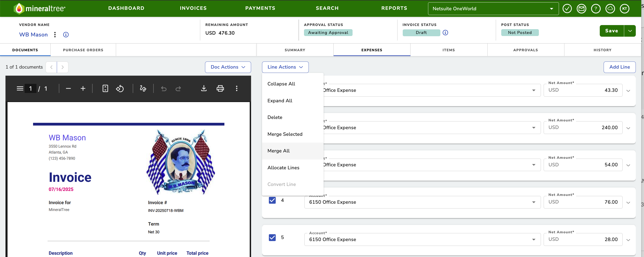644x257 pixels.
Task: Expand the 240.00 expense line chevron
Action: (x=628, y=128)
